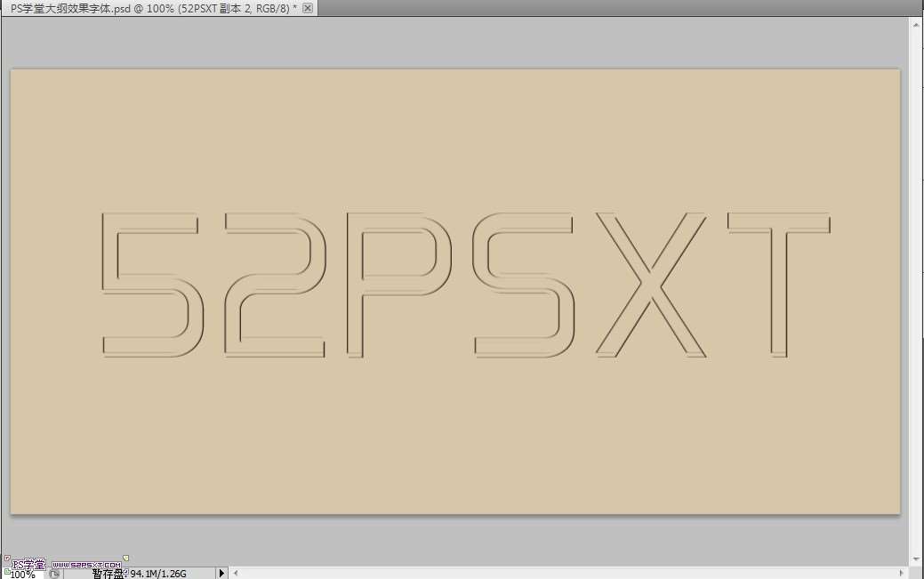Click the horizontal scrollbar right arrow
The height and width of the screenshot is (579, 924).
[904, 574]
